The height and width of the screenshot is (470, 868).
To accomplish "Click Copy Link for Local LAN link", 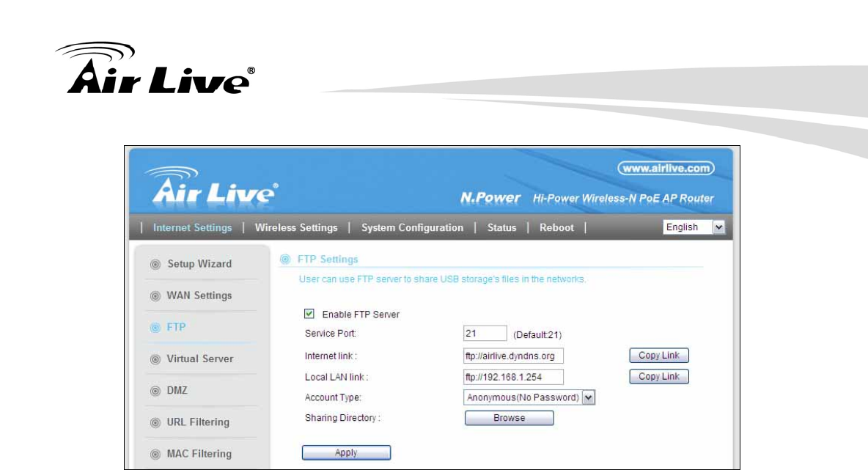I will point(659,376).
